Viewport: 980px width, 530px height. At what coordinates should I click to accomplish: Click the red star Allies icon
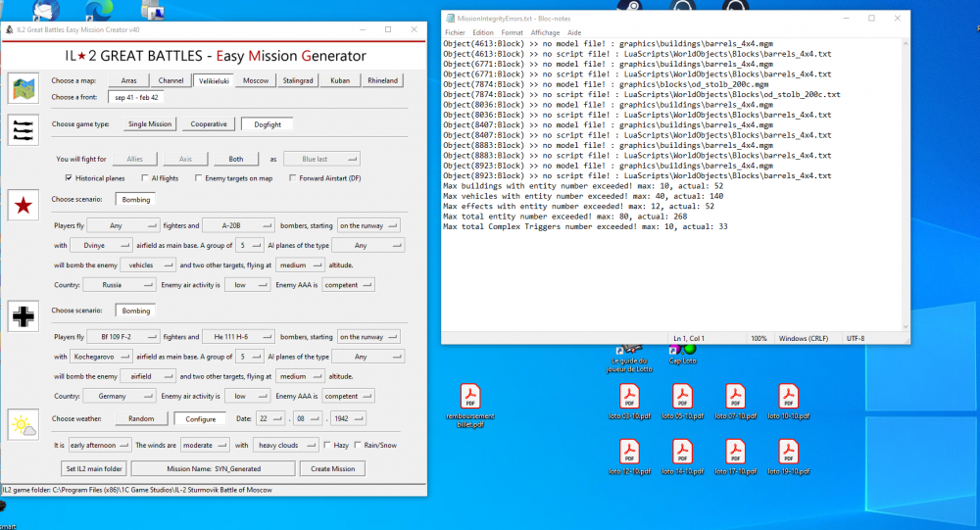coord(23,206)
